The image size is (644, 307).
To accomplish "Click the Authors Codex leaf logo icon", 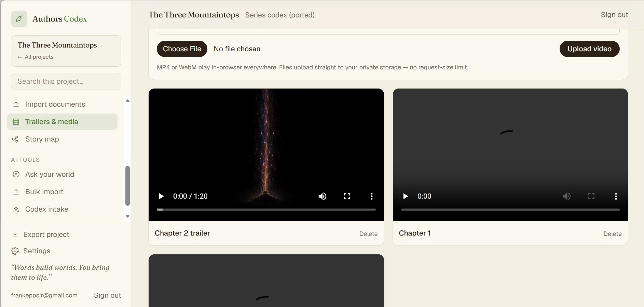I will (19, 19).
